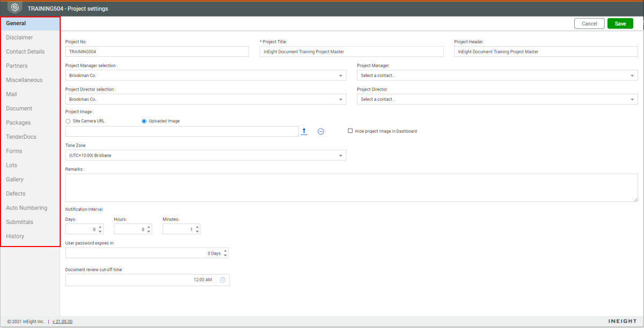Increase the user password expiry days
Screen dimensions: 644x328
pos(225,251)
